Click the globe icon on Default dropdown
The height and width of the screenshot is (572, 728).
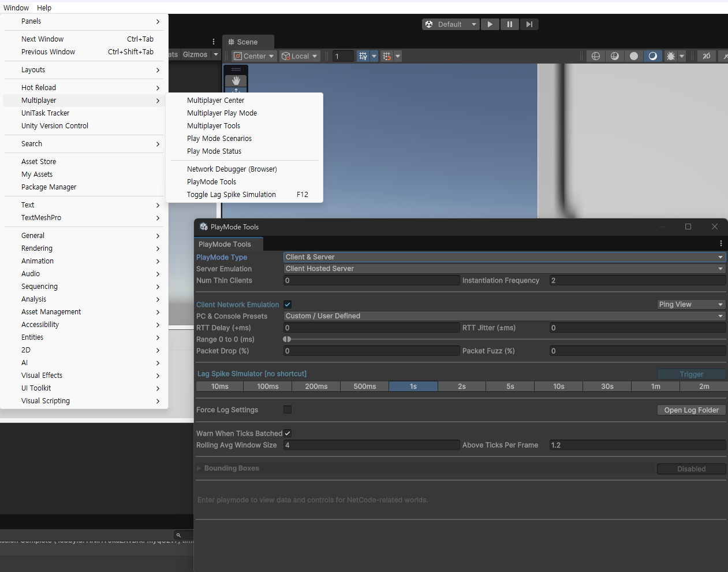tap(429, 24)
